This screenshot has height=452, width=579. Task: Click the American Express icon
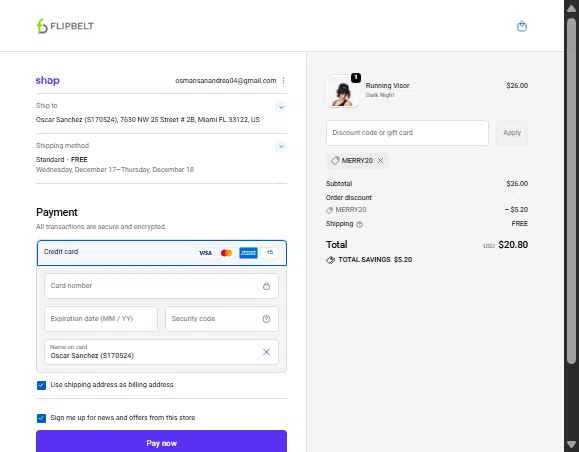[248, 253]
